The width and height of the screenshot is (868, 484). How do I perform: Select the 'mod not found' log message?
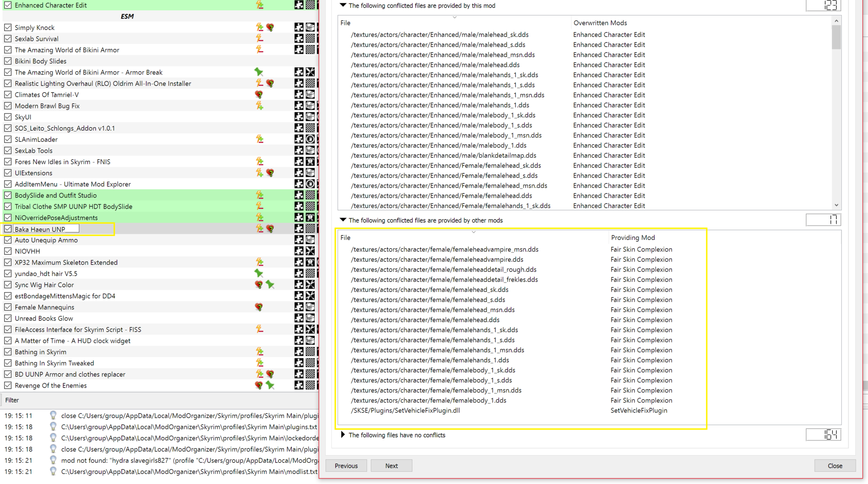[189, 461]
